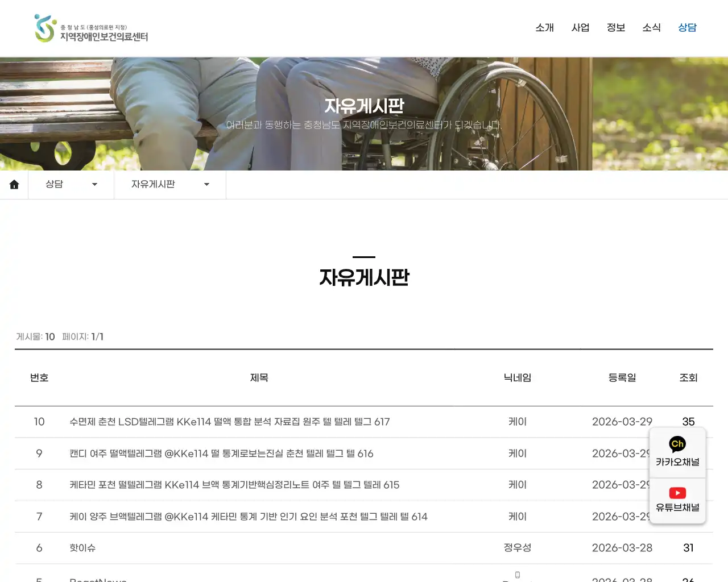
Task: Open post 8 about 케타민 포천
Action: click(x=234, y=485)
